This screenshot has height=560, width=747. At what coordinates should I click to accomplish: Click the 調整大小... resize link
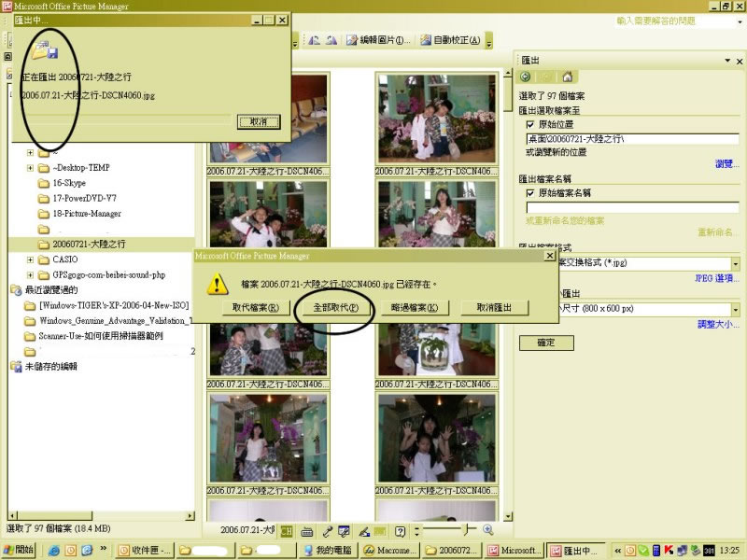point(718,324)
